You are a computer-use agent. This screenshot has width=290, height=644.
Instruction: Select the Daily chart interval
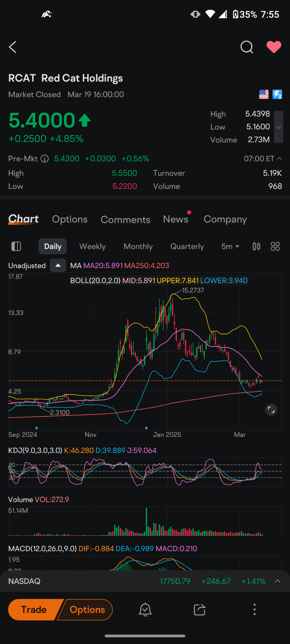pyautogui.click(x=53, y=246)
